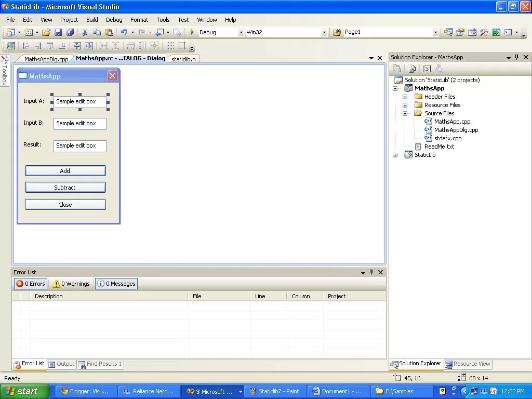
Task: Toggle Guides with the dialog editor frame icon
Action: [182, 46]
